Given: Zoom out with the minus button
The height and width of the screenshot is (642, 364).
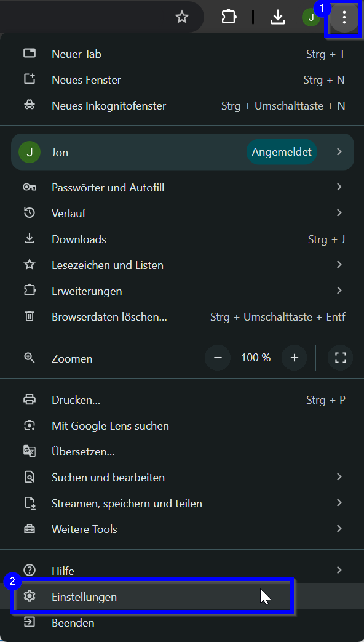Looking at the screenshot, I should click(218, 358).
